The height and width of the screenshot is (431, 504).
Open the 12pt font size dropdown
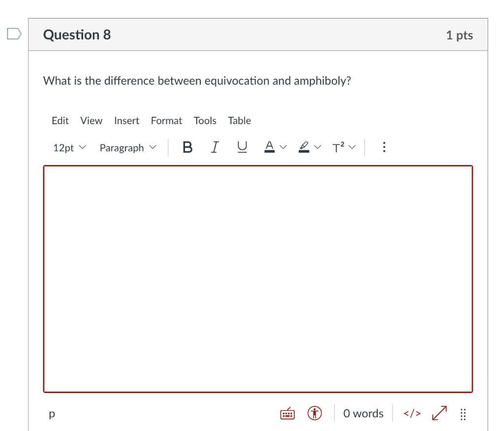point(68,147)
